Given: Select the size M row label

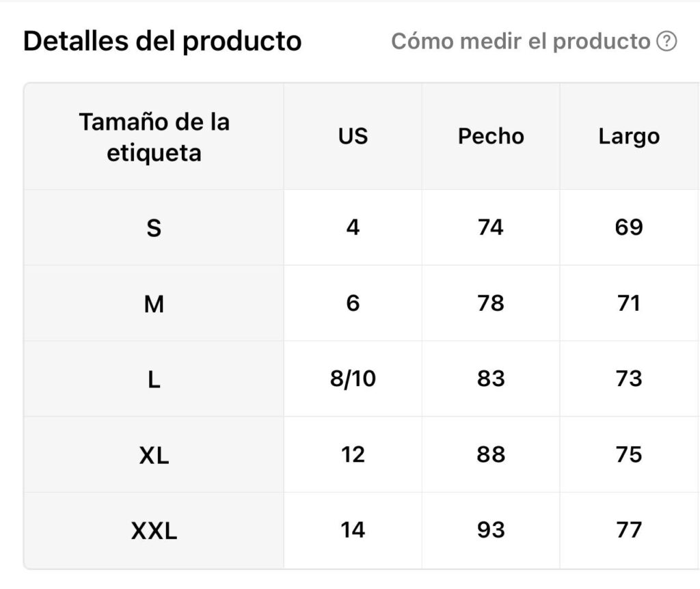Looking at the screenshot, I should coord(154,303).
